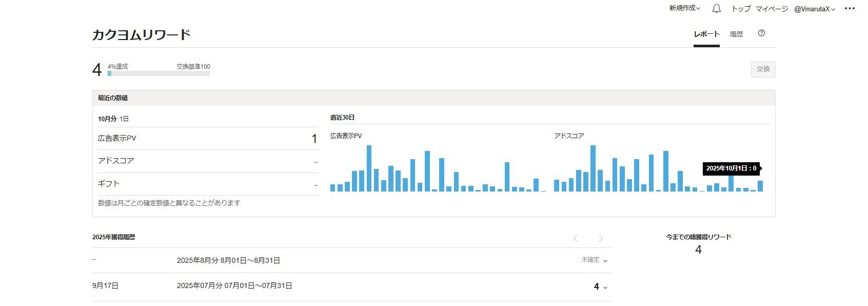Image resolution: width=868 pixels, height=306 pixels.
Task: Go to トップ page link
Action: coord(741,9)
